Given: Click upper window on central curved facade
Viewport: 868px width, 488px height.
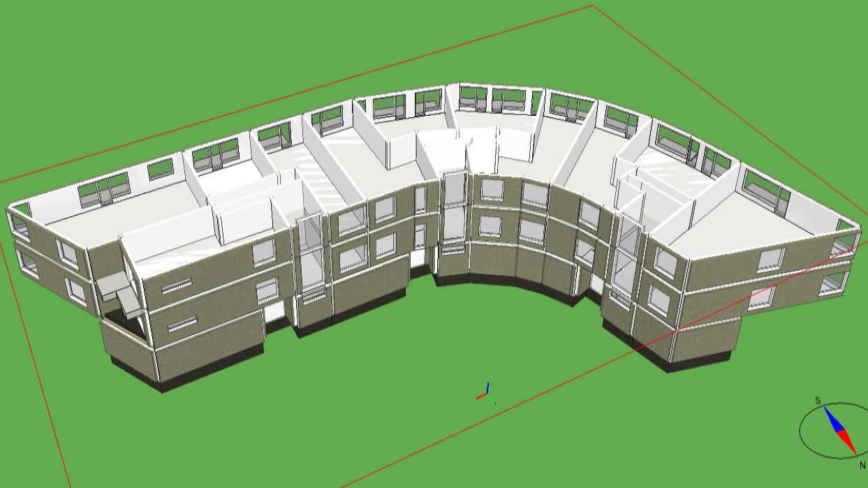Looking at the screenshot, I should pos(492,190).
